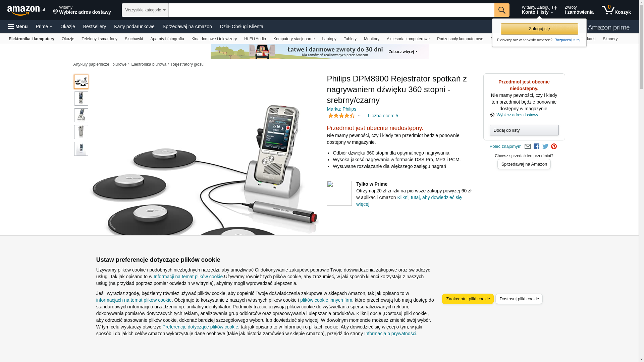The image size is (644, 362).
Task: Expand the star rating breakdown chevron
Action: [359, 116]
